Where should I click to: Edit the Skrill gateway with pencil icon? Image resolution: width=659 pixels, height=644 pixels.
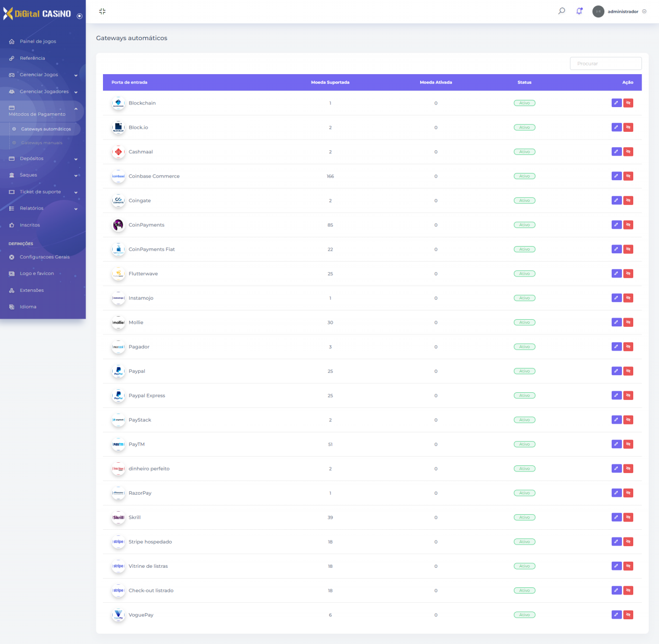[617, 517]
